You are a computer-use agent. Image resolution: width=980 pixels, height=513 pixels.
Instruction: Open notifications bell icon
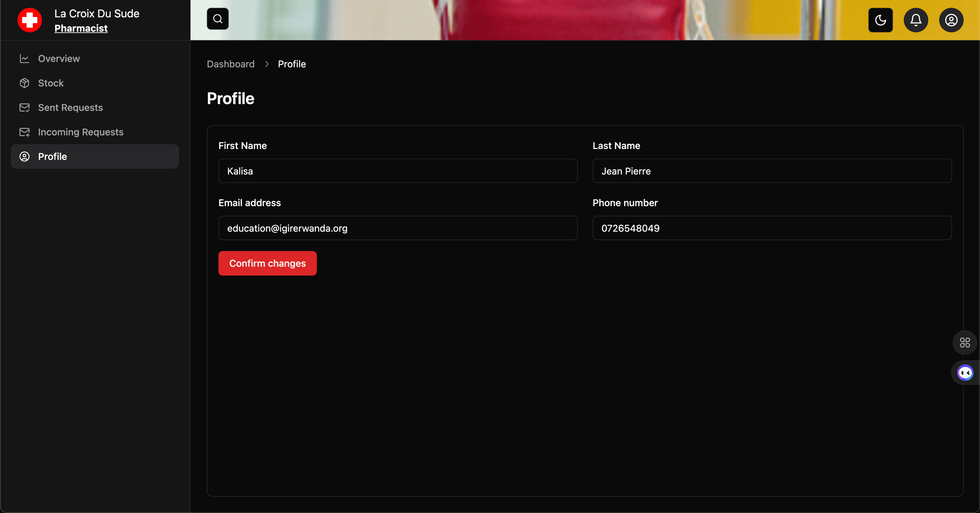(x=916, y=20)
